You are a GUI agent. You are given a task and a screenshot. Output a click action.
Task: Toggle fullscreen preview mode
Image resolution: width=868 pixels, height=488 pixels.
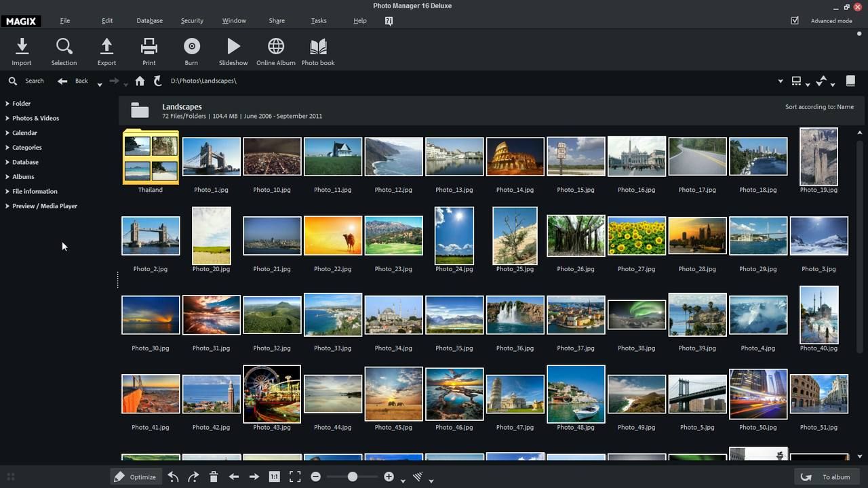[x=294, y=476]
